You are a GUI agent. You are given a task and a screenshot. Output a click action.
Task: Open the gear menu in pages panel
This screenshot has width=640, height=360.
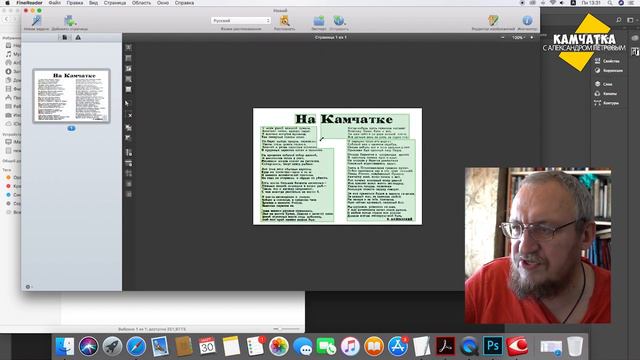(28, 287)
